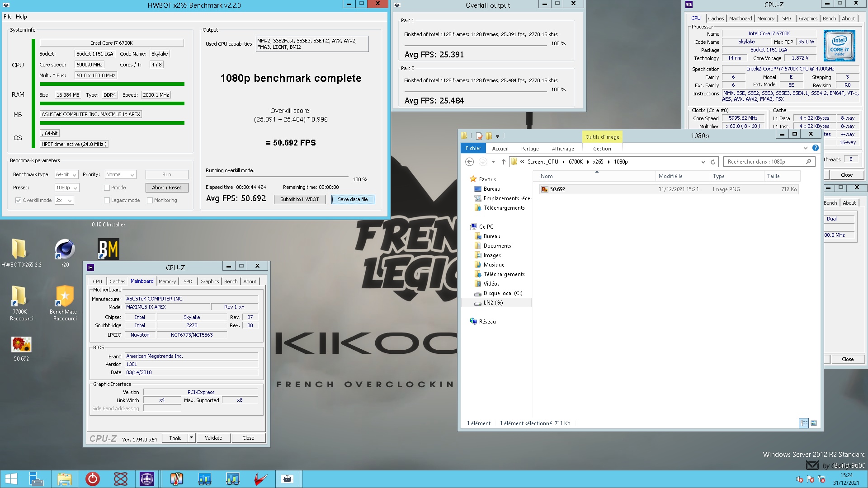The image size is (868, 488).
Task: Enable the Pmode checkbox
Action: coord(107,188)
